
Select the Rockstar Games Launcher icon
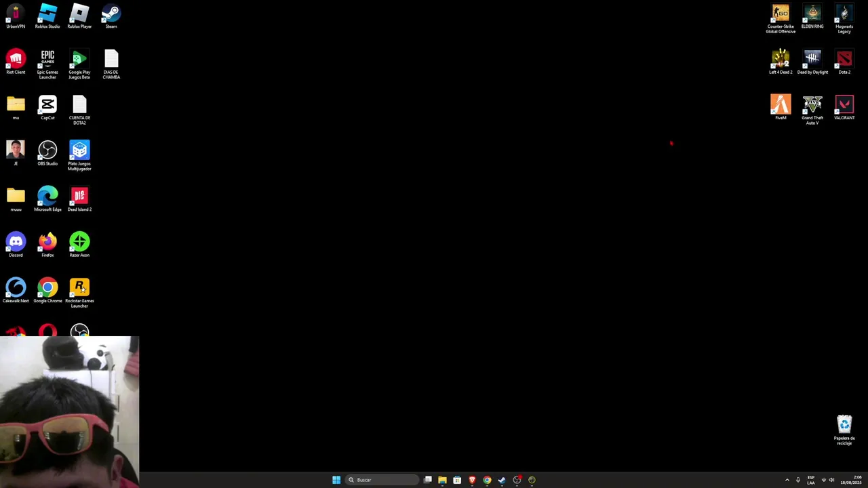coord(79,293)
